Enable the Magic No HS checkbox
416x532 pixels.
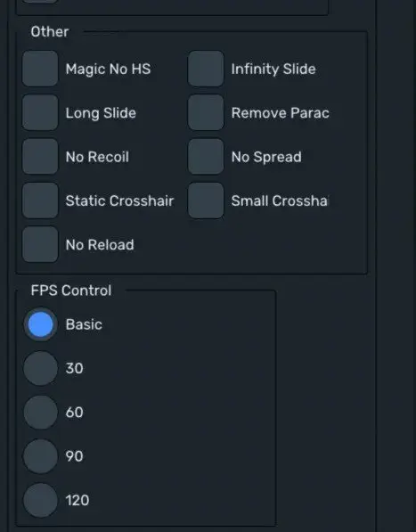(40, 69)
